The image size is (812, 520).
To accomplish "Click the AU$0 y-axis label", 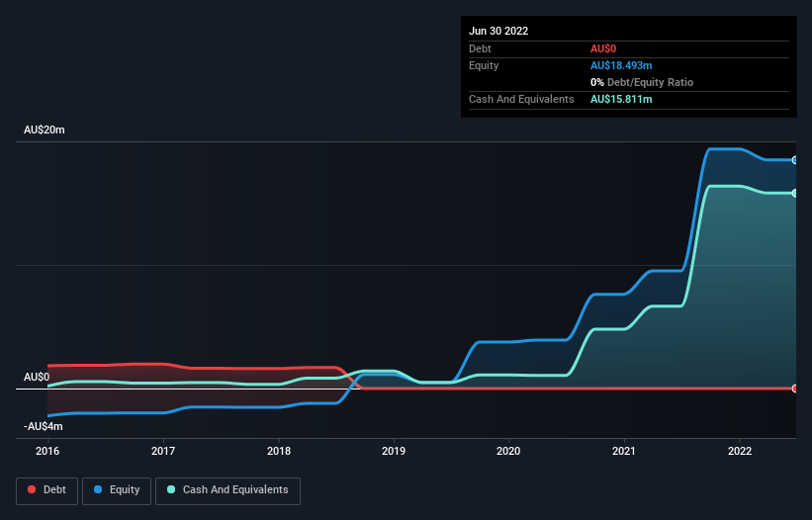I will click(x=37, y=378).
